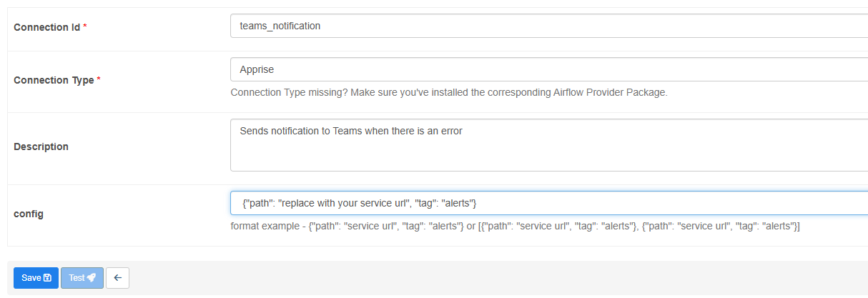
Task: Click the floppy disk icon on Save
Action: pos(47,278)
